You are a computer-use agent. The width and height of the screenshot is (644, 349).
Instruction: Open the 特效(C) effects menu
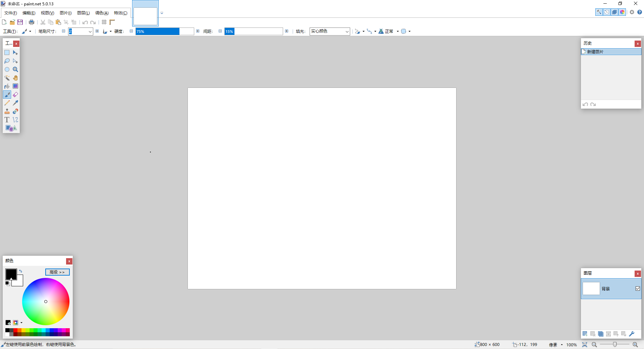pos(120,13)
